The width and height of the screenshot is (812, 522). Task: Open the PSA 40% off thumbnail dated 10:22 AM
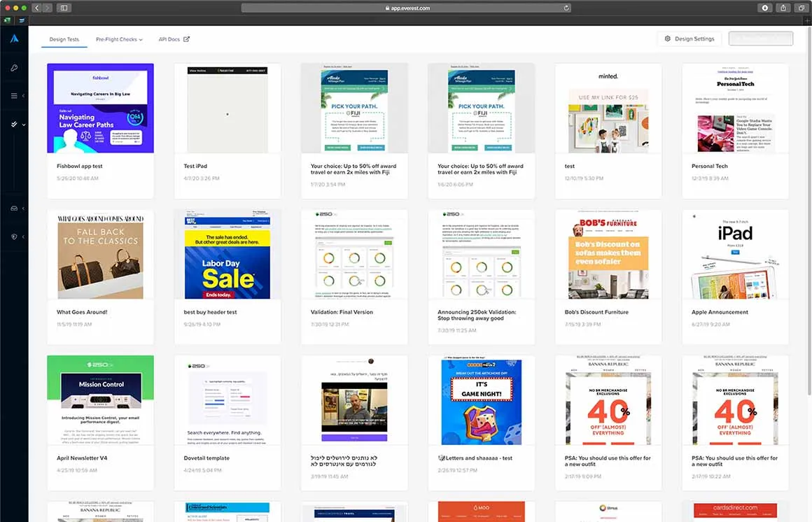click(x=736, y=400)
